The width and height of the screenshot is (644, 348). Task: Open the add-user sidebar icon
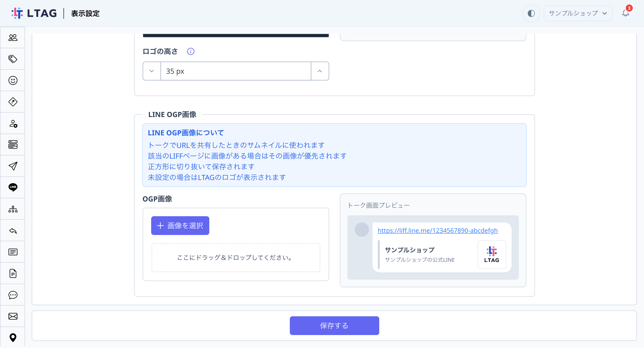13,123
